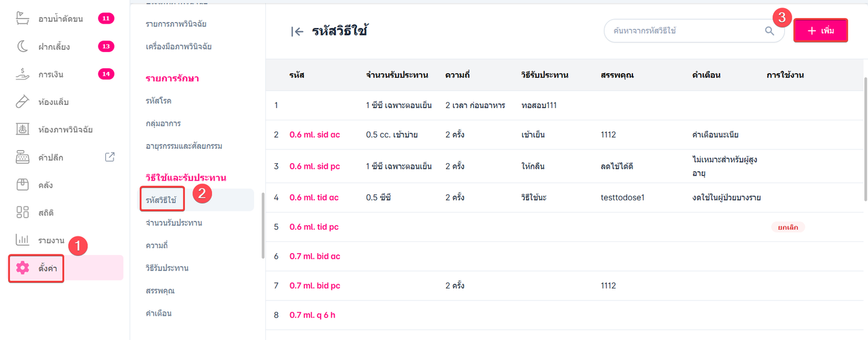Viewport: 868px width, 340px height.
Task: Click the table's vertical scrollbar
Action: pyautogui.click(x=865, y=136)
